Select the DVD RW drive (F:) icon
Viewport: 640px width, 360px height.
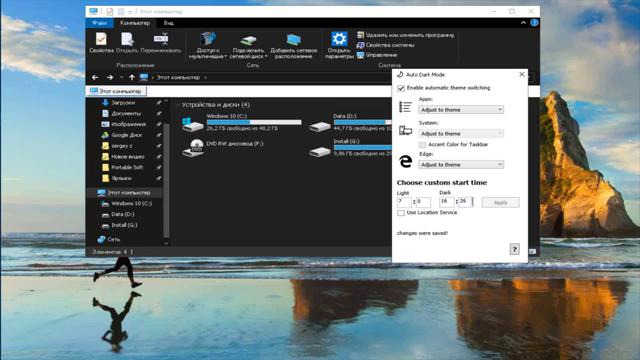pos(193,148)
